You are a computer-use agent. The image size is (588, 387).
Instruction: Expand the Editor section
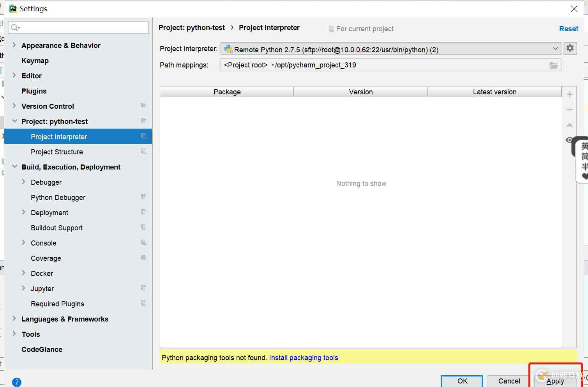pos(14,75)
